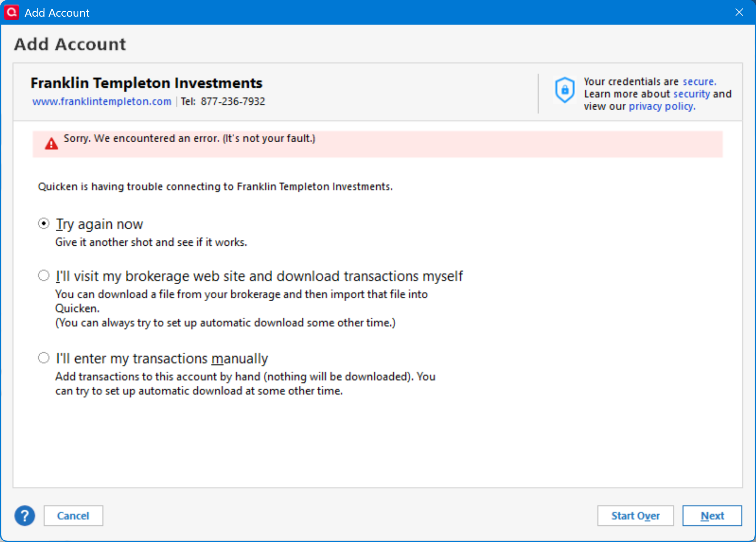Click the Franklin Templeton Investments heading

pos(147,83)
